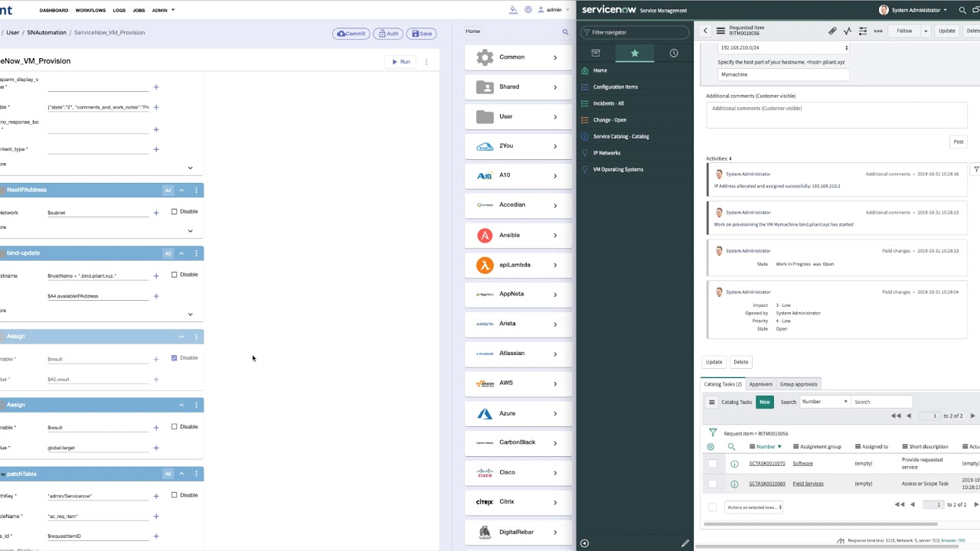Post the additional comment
The width and height of the screenshot is (980, 551).
point(958,142)
